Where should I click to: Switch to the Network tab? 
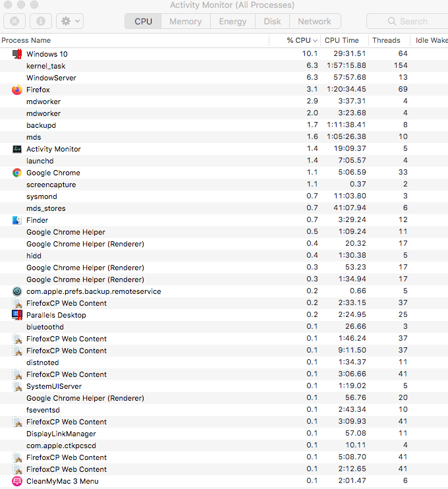(314, 21)
